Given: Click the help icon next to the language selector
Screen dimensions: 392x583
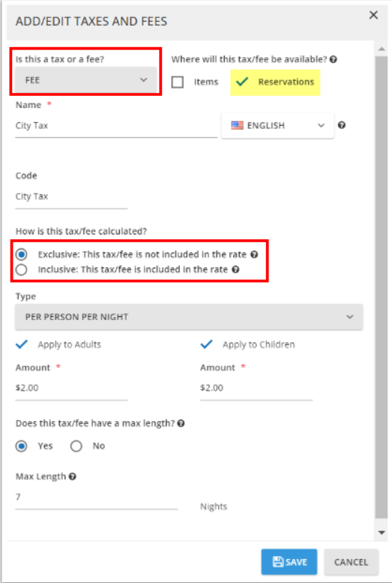Looking at the screenshot, I should click(342, 125).
